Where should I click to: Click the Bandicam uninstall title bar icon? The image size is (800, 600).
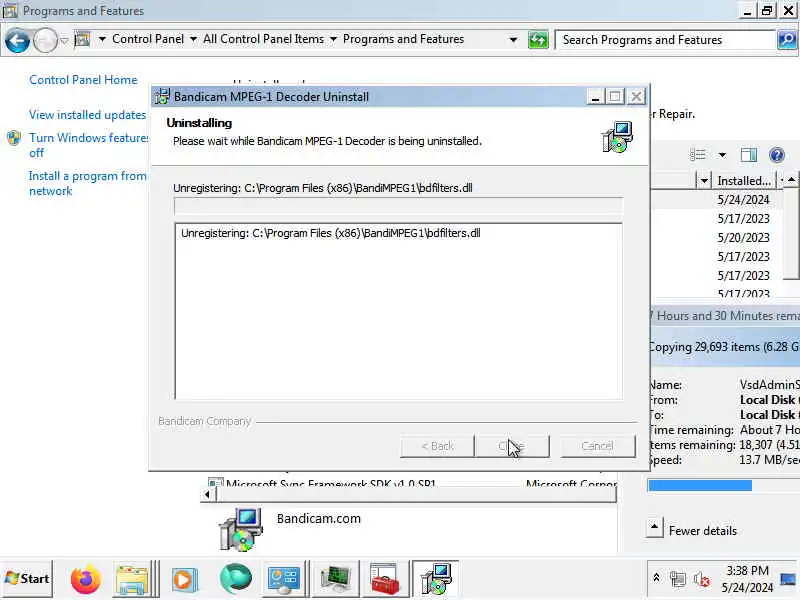(162, 96)
